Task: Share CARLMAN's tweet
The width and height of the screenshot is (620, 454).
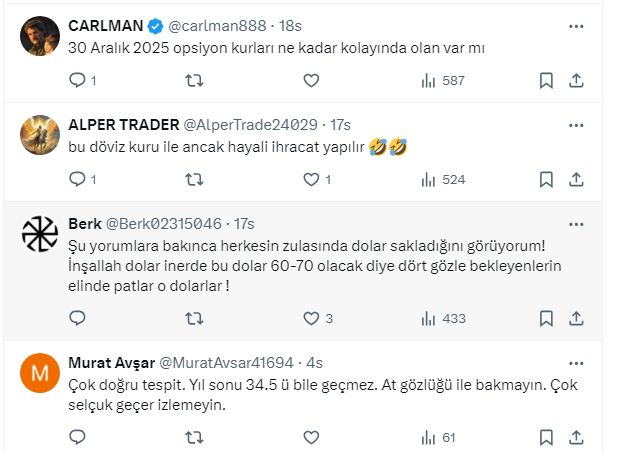Action: coord(577,81)
